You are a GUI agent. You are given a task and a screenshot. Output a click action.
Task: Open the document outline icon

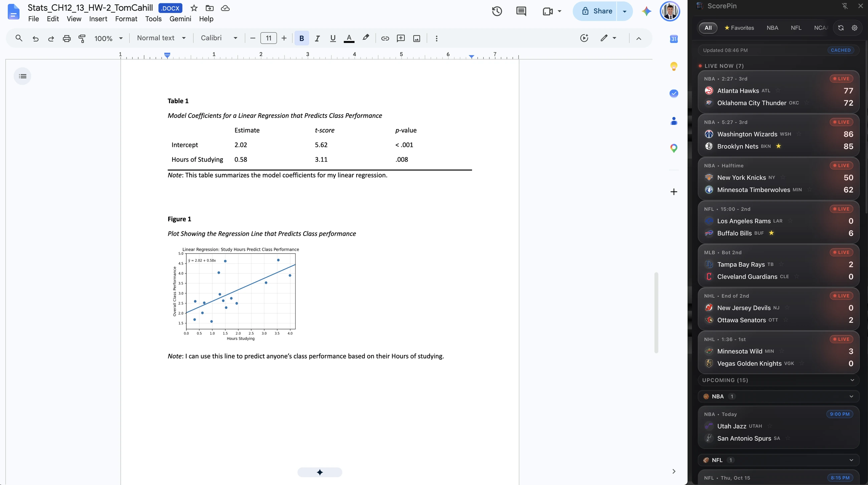tap(23, 76)
